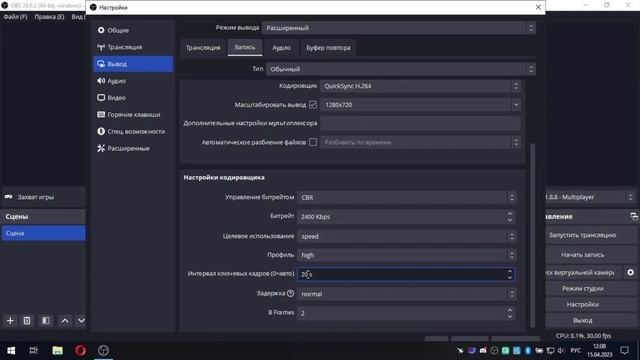This screenshot has width=640, height=360.
Task: Click OBS Studio taskbar icon
Action: tap(103, 351)
